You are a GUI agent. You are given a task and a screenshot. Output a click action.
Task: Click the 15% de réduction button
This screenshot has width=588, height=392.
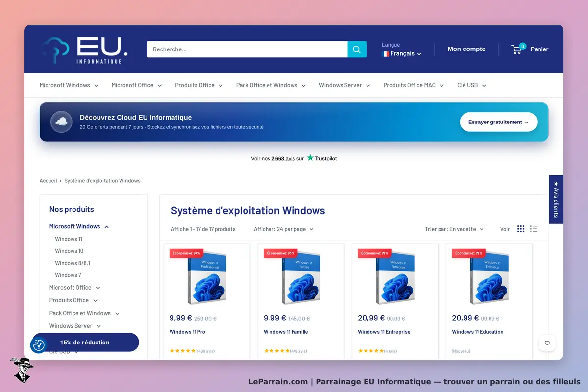click(85, 343)
